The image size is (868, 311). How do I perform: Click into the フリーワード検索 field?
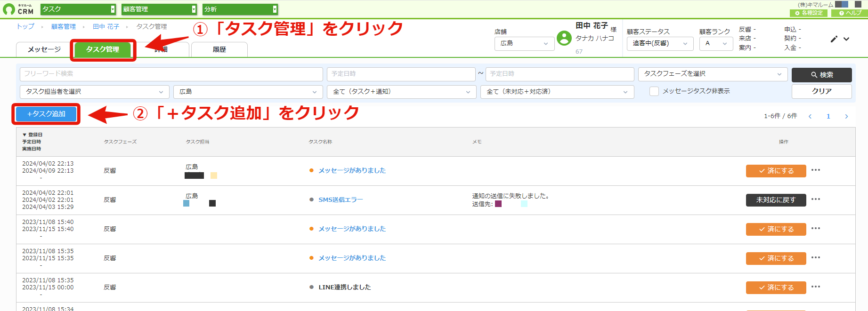pos(171,74)
